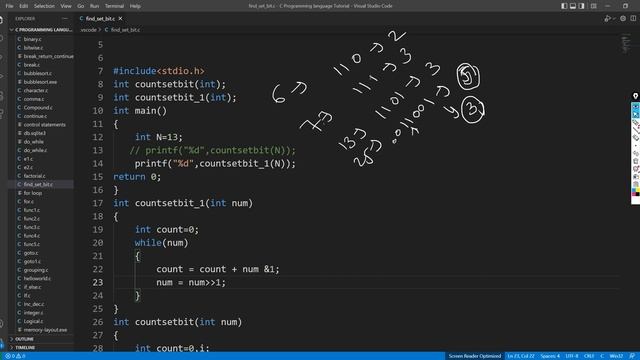Open the Run menu
The image size is (640, 360).
click(x=94, y=6)
